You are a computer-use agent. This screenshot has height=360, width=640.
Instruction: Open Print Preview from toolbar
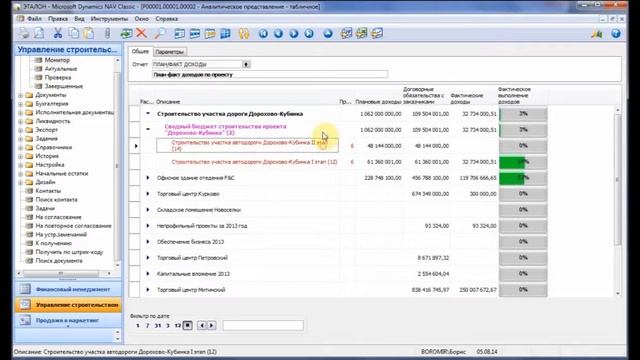coord(39,33)
